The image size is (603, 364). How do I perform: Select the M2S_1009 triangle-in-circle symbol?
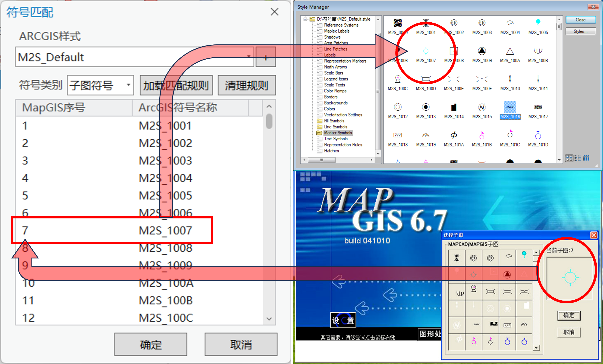(482, 55)
